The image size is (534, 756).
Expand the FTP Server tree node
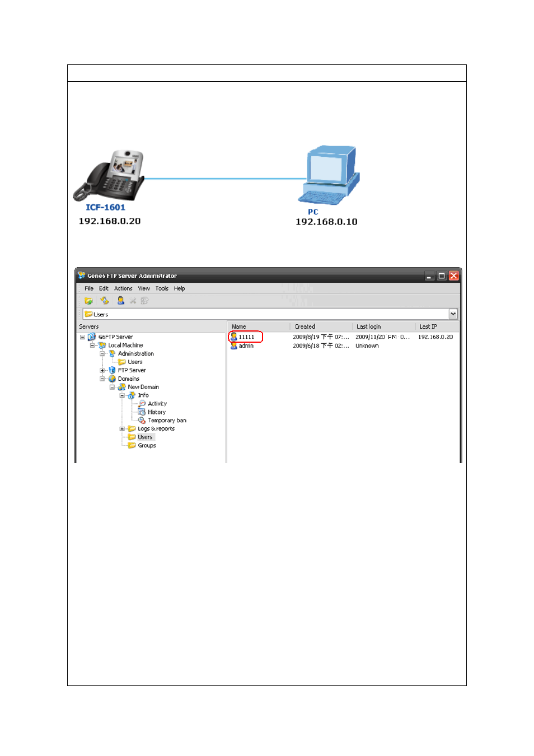click(x=102, y=371)
